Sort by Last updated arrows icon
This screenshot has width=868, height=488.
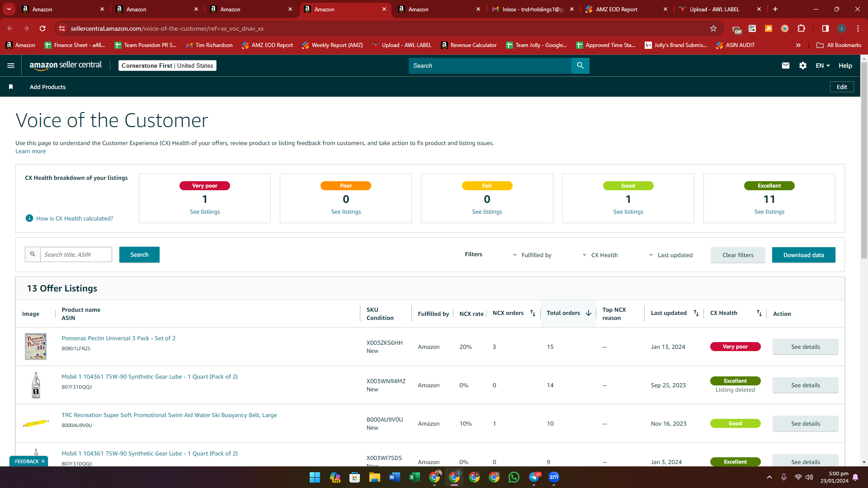coord(696,313)
